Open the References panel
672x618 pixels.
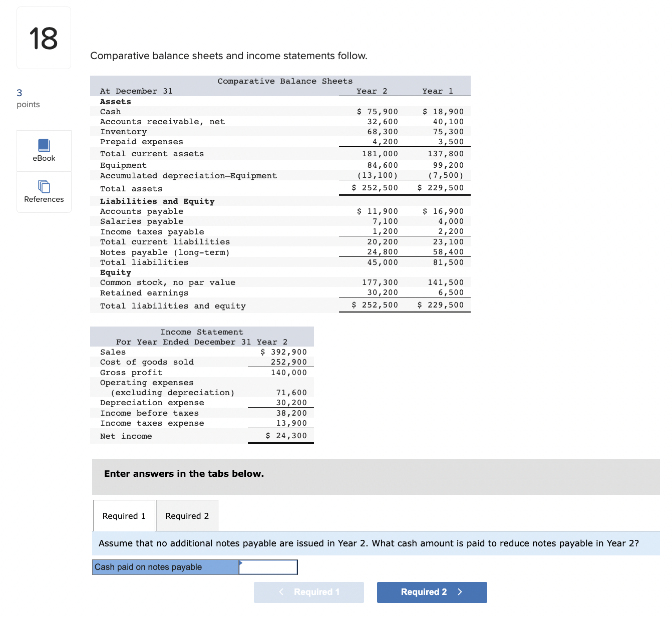point(44,193)
